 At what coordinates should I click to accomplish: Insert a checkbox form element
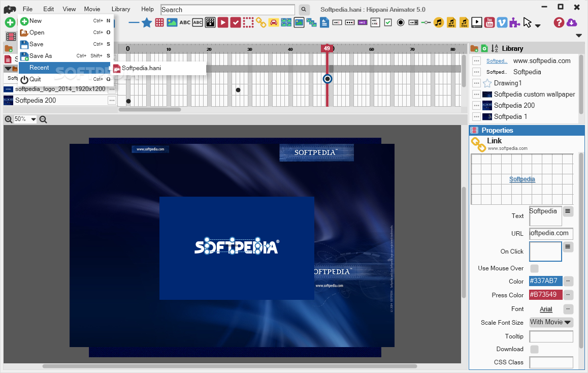(388, 23)
